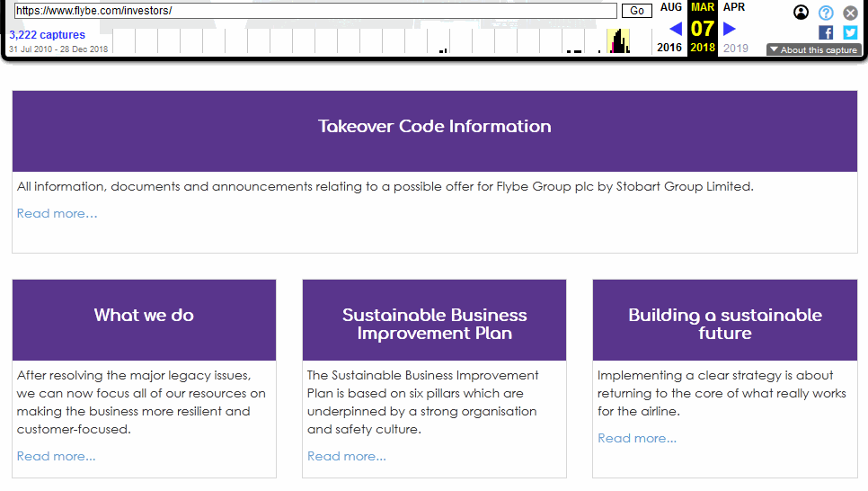Image resolution: width=868 pixels, height=491 pixels.
Task: Open the Takeover Code Information heading
Action: pos(434,127)
